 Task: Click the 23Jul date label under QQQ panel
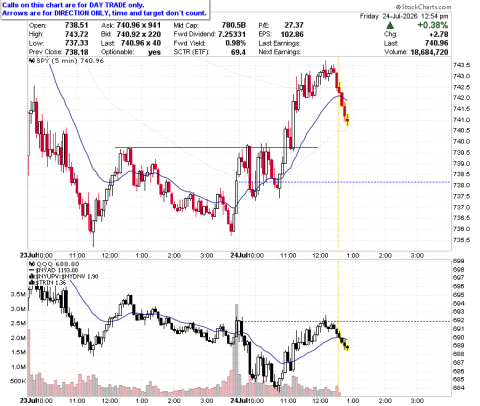tap(28, 400)
